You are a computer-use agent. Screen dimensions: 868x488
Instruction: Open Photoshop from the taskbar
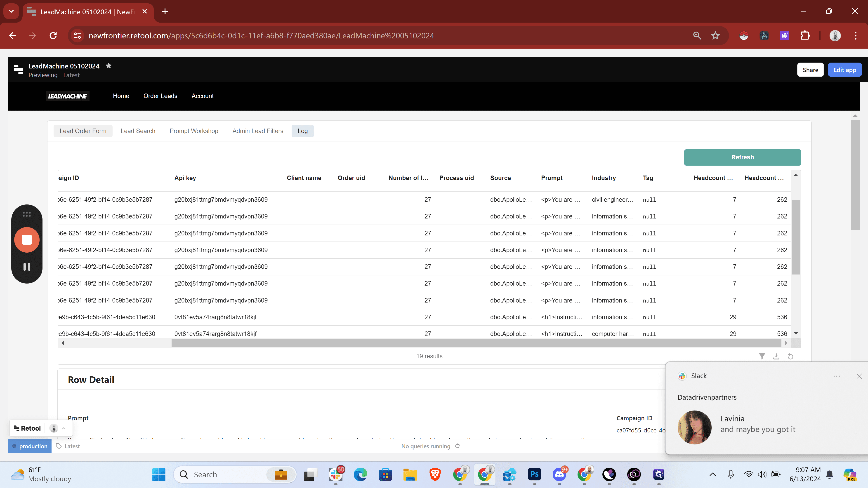pyautogui.click(x=534, y=474)
